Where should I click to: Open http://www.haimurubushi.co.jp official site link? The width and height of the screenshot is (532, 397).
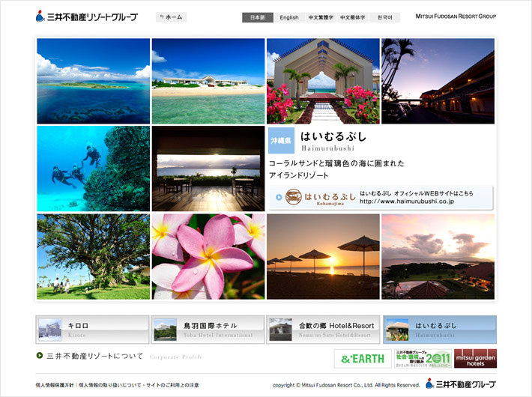pyautogui.click(x=406, y=201)
